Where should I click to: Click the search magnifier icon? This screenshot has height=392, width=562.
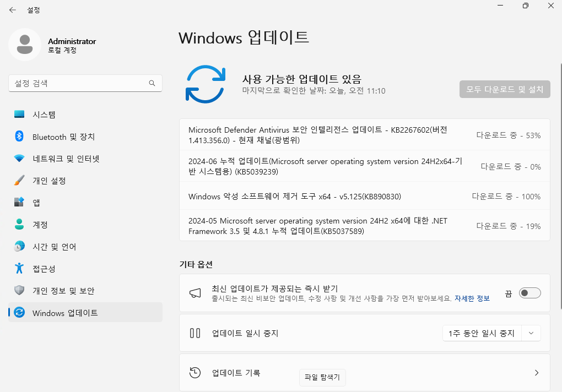(152, 83)
